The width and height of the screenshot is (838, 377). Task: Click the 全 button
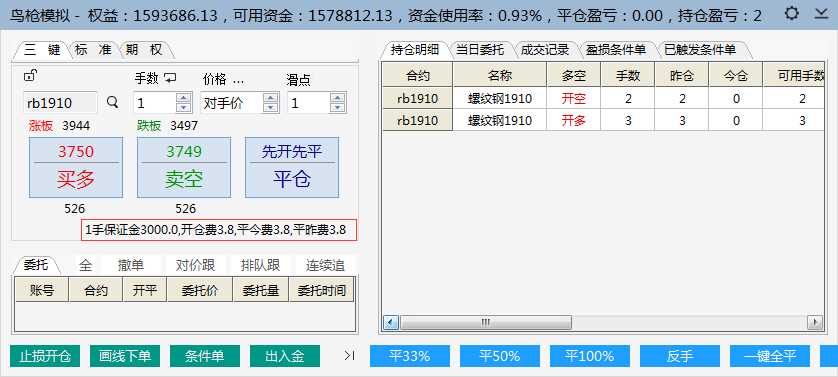click(86, 265)
